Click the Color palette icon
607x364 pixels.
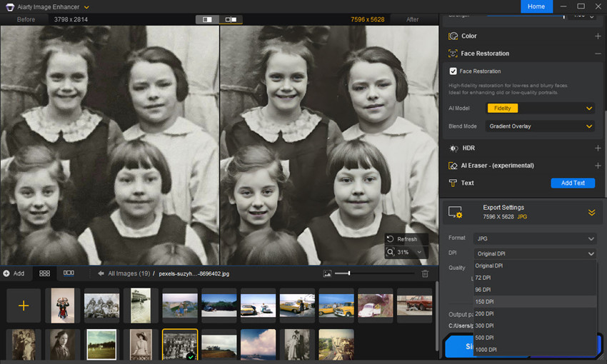453,36
